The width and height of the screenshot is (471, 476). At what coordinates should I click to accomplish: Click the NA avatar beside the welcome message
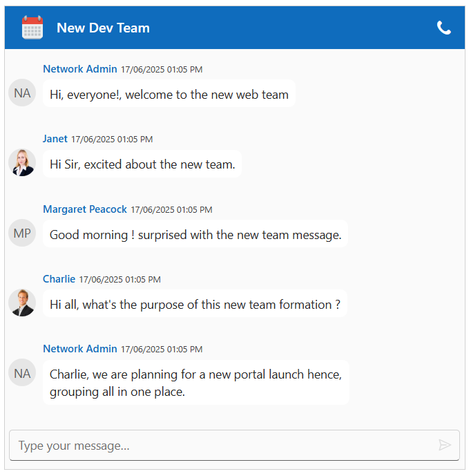point(22,93)
